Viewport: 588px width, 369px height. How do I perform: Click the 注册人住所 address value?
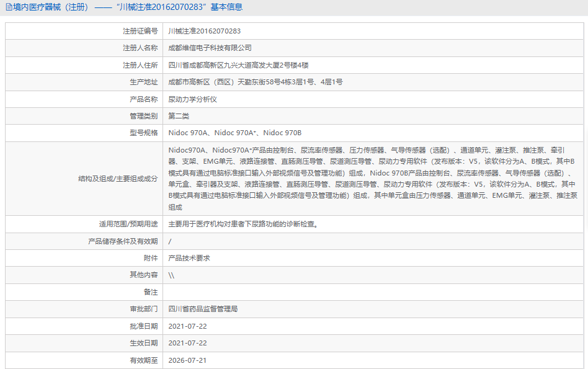click(239, 65)
